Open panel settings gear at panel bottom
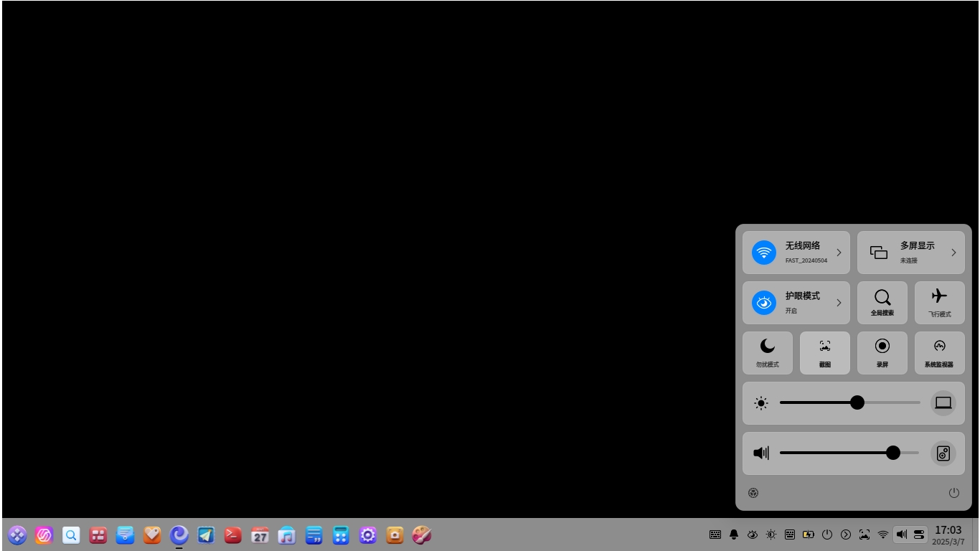Screen dimensions: 980x551 (x=753, y=493)
